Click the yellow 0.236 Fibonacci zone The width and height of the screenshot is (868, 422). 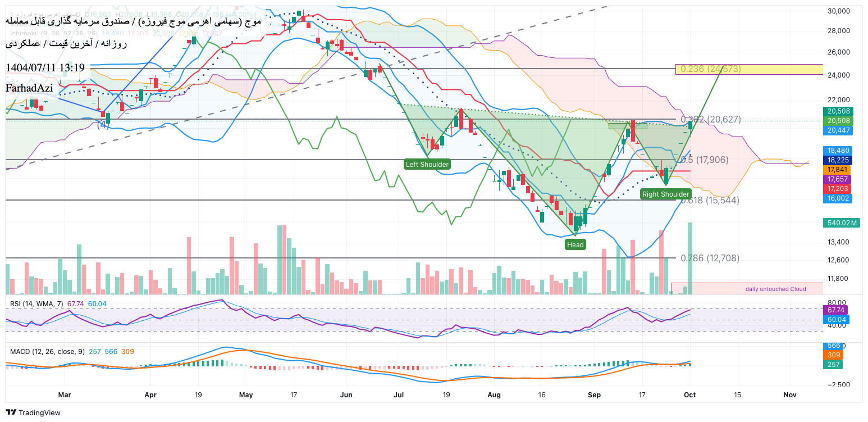pos(749,69)
